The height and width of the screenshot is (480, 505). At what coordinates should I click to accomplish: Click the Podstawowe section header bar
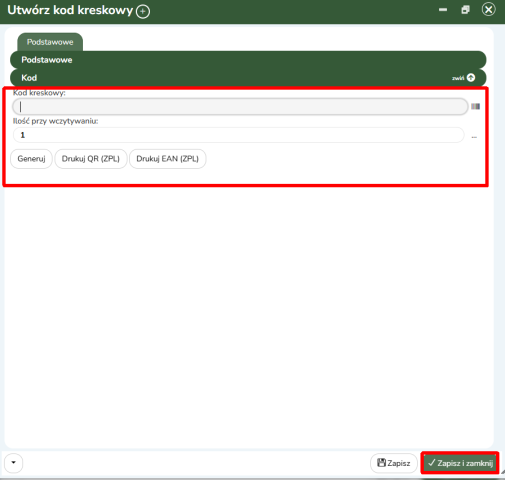[248, 60]
